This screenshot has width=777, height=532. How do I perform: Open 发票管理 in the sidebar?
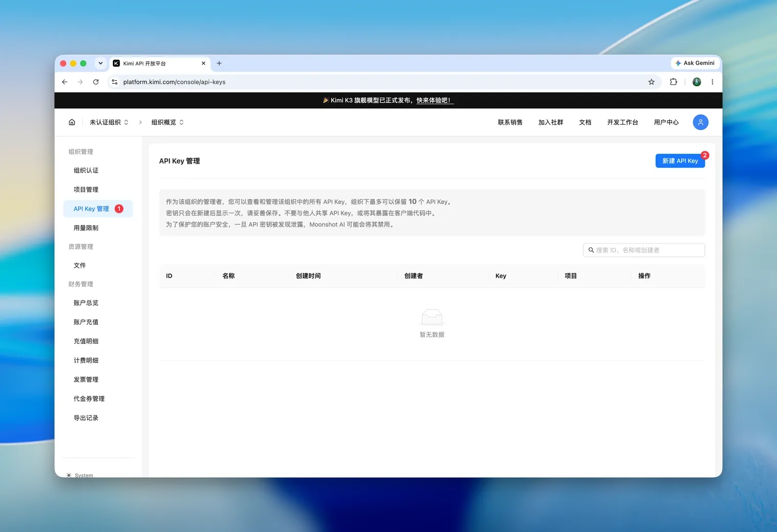tap(98, 380)
